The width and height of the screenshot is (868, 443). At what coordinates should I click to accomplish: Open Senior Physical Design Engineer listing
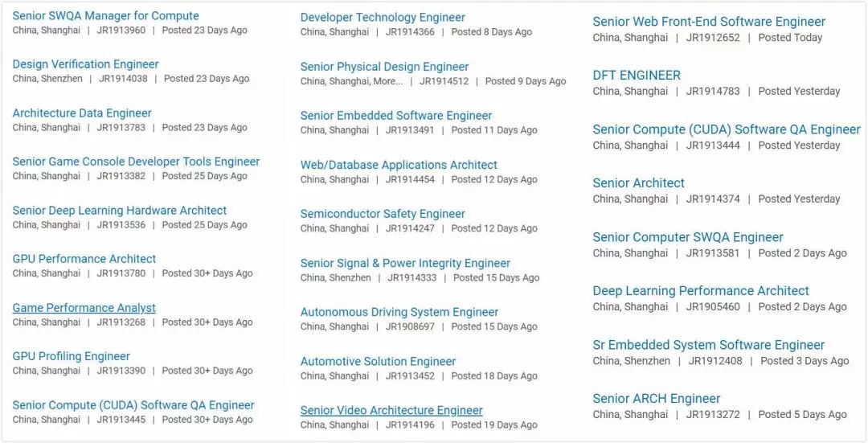384,67
